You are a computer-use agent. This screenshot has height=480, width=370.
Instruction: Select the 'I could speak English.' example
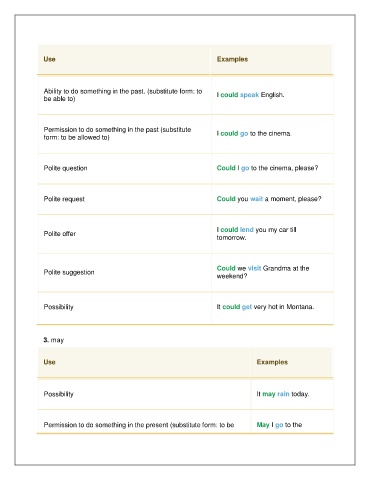click(250, 95)
